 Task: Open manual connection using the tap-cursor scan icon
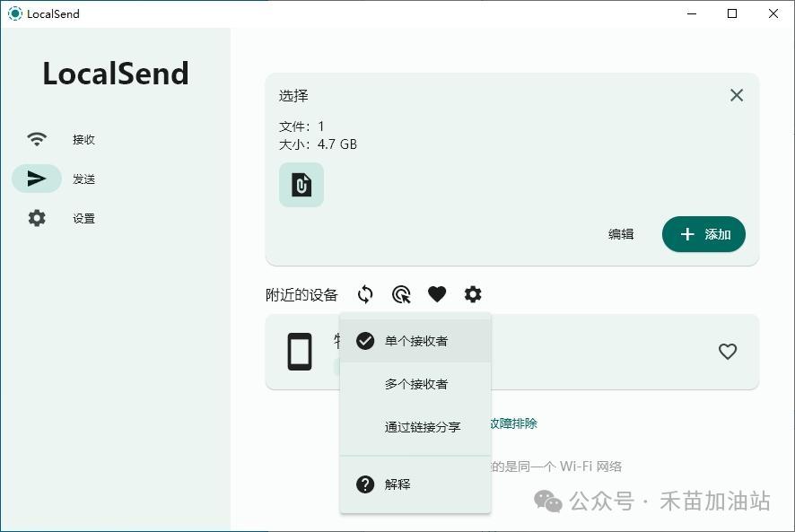pos(400,294)
